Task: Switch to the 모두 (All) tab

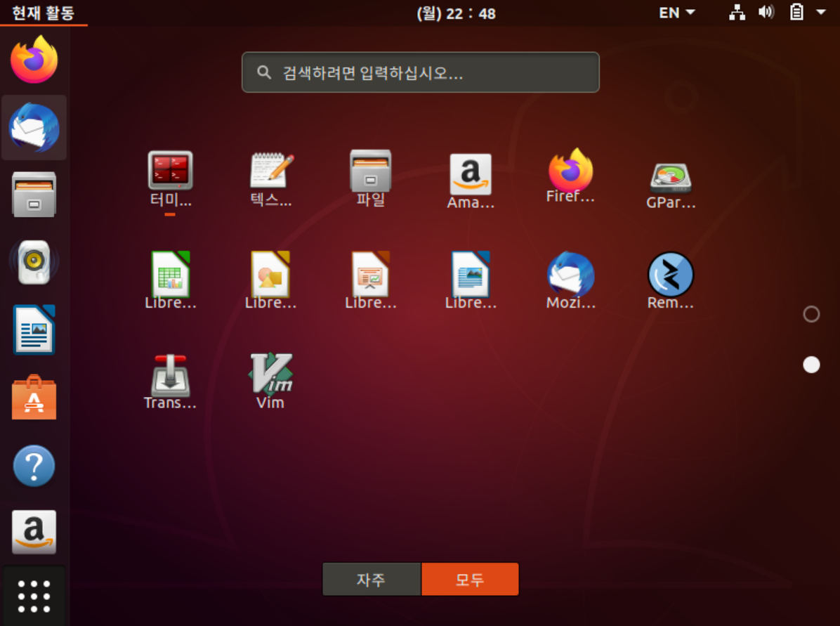Action: point(470,580)
